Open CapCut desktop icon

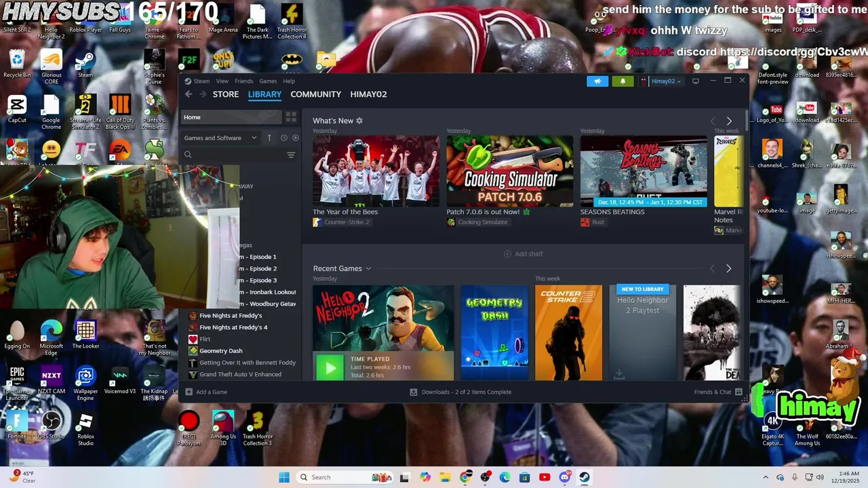tap(17, 110)
